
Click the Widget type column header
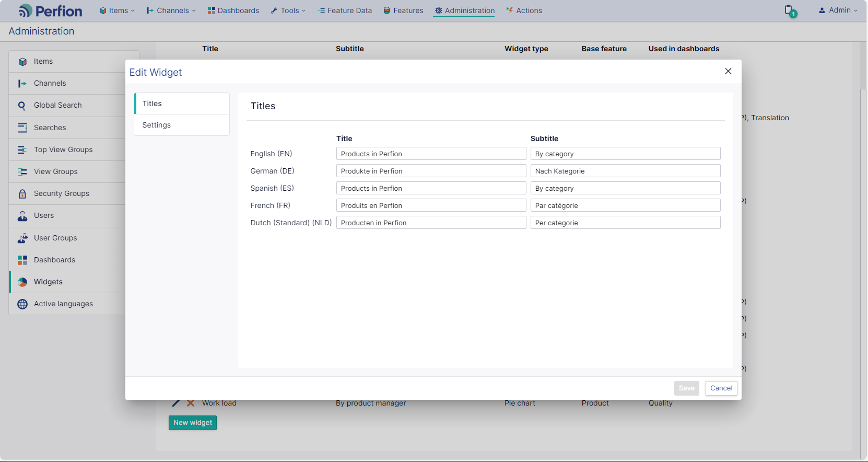(526, 49)
